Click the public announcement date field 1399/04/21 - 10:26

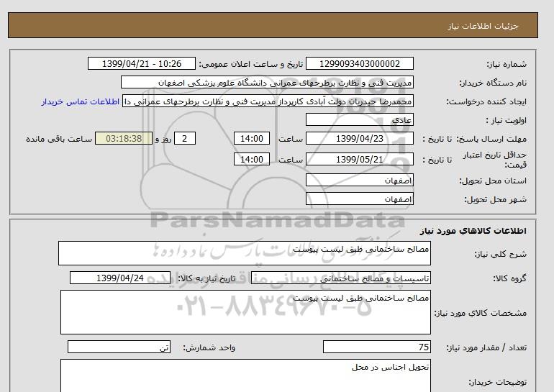[141, 63]
